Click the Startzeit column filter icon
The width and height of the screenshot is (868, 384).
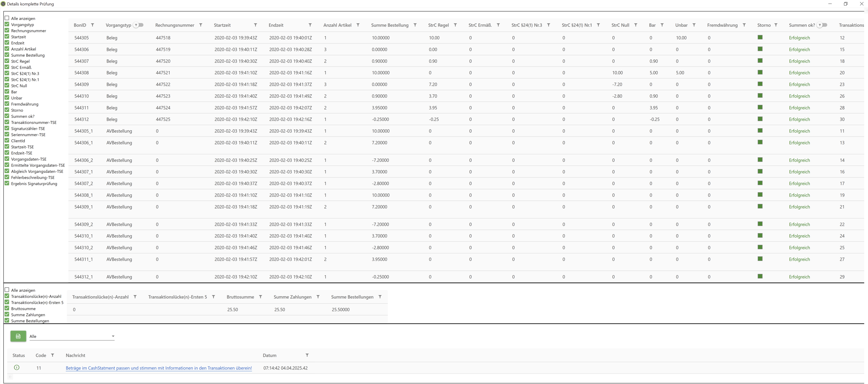tap(255, 25)
